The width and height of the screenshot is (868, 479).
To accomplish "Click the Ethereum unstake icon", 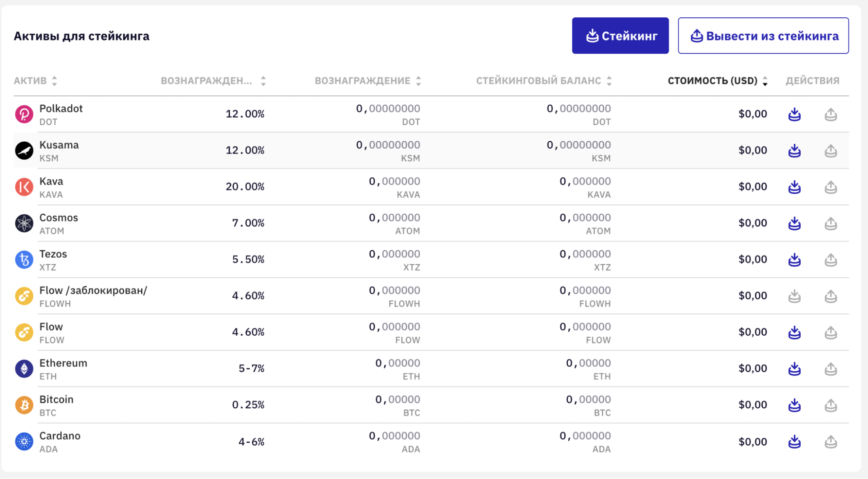I will click(830, 369).
